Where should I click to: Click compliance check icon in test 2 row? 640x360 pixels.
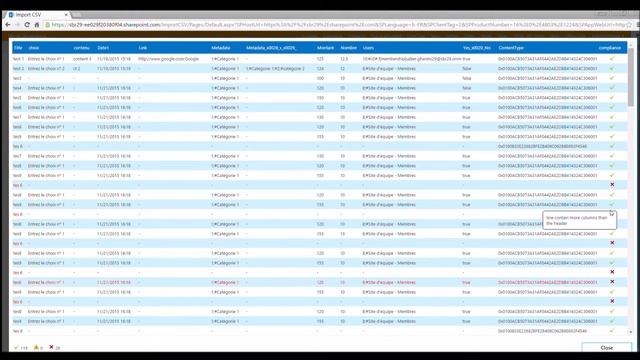[x=612, y=69]
